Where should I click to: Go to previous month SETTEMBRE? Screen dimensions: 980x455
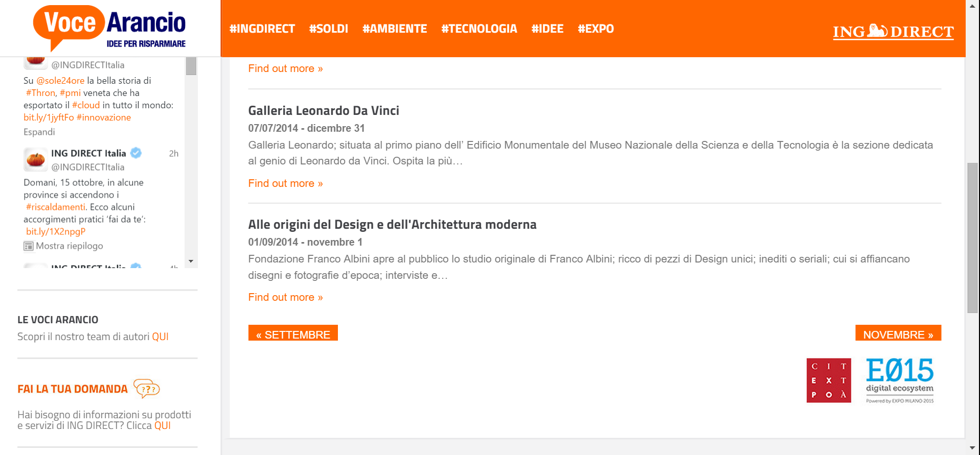pyautogui.click(x=293, y=334)
